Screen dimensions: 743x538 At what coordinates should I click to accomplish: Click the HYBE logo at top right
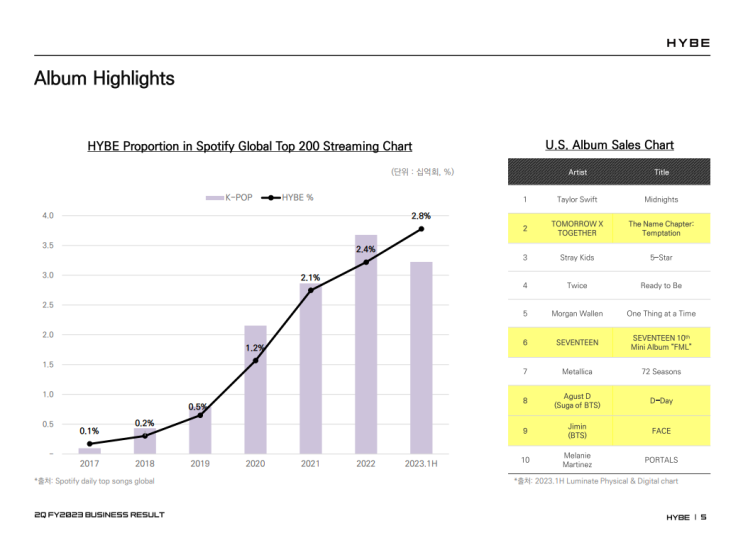688,43
